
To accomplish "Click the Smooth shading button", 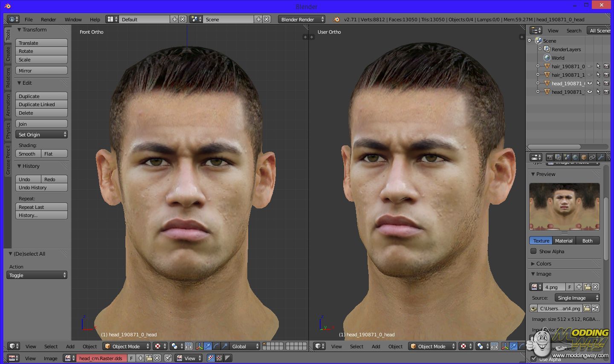I will pos(28,153).
